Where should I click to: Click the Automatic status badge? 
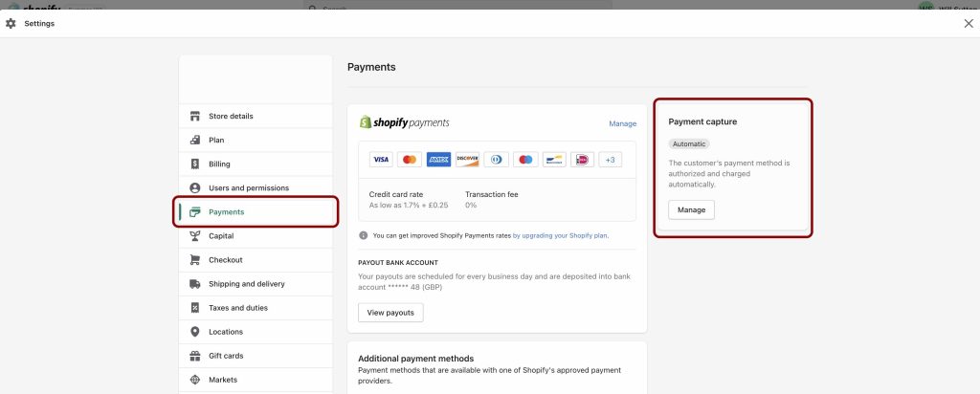click(689, 143)
